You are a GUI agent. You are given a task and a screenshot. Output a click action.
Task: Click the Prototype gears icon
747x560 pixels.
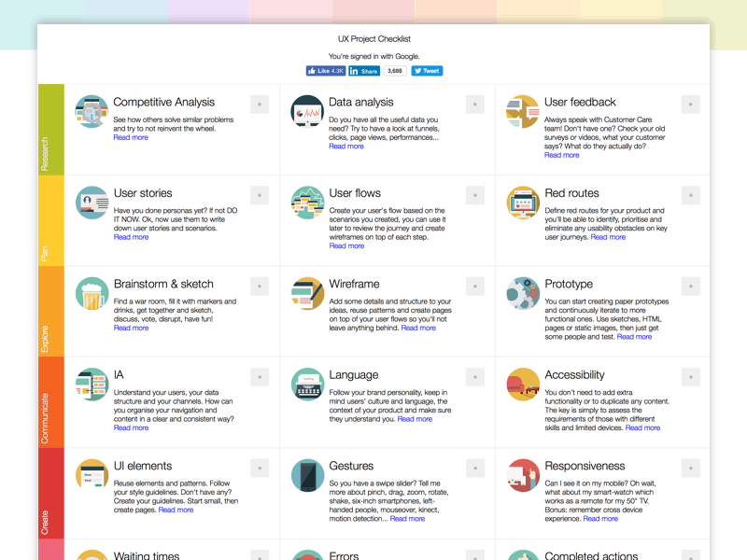[x=523, y=293]
